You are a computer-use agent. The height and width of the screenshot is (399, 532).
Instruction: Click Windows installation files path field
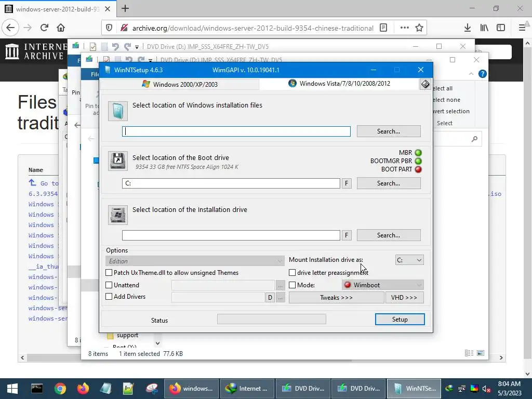[236, 131]
